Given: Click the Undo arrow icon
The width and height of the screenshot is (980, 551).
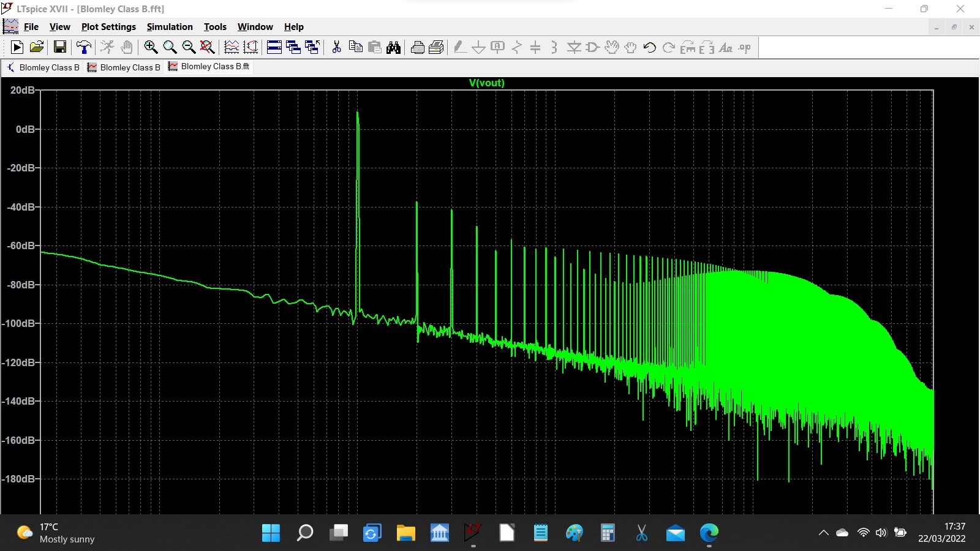Looking at the screenshot, I should pyautogui.click(x=650, y=47).
